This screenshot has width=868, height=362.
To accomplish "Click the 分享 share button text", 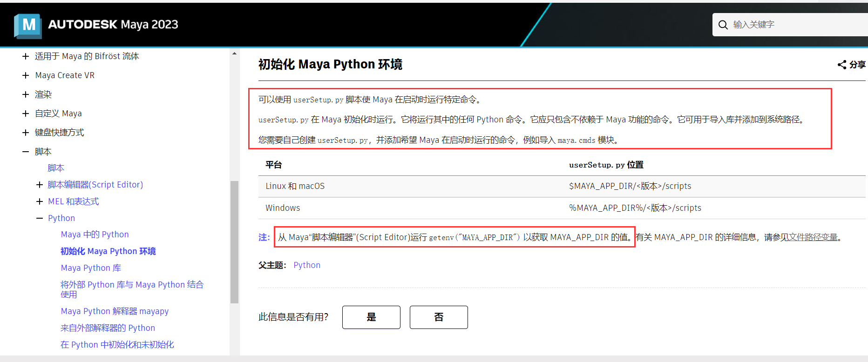I will pos(857,65).
